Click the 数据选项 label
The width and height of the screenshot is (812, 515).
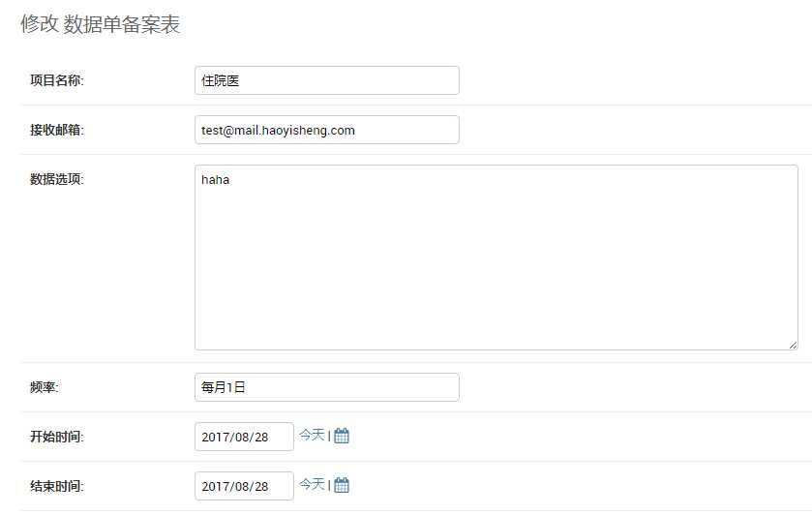click(56, 179)
